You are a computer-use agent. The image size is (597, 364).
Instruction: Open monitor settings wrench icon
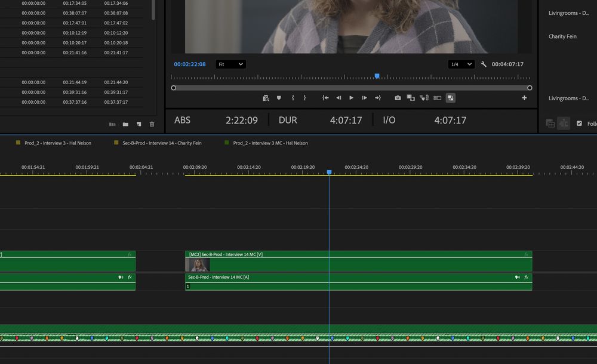click(484, 64)
